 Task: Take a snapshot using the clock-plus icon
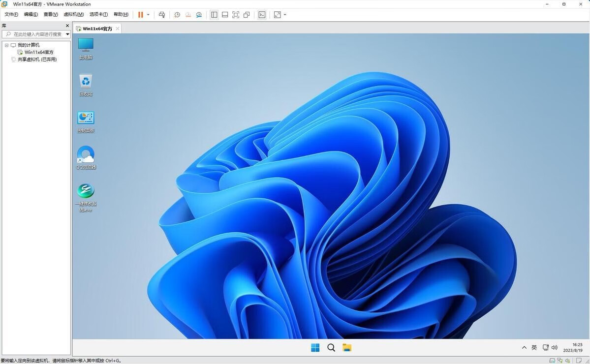pyautogui.click(x=177, y=15)
